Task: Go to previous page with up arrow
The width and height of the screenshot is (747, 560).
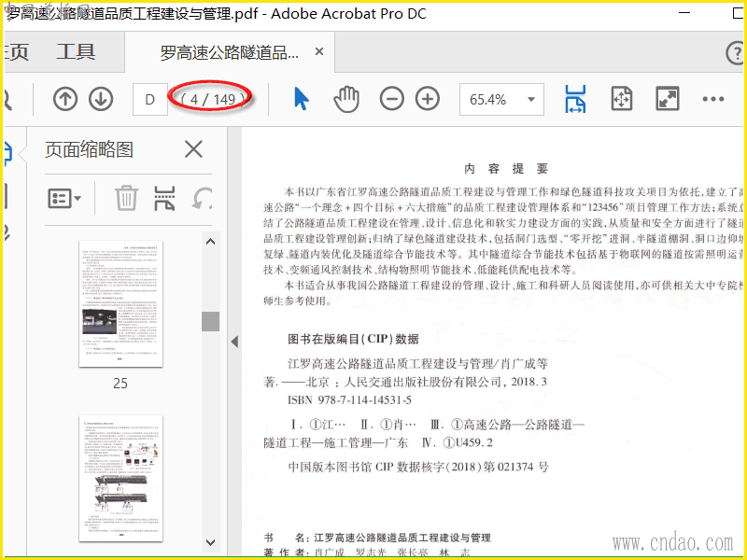Action: click(x=65, y=99)
